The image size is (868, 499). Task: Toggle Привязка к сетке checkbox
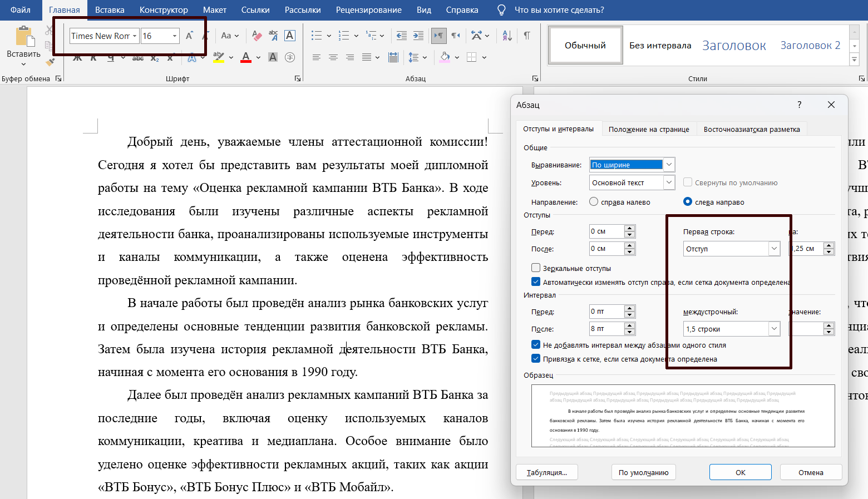[x=536, y=359]
